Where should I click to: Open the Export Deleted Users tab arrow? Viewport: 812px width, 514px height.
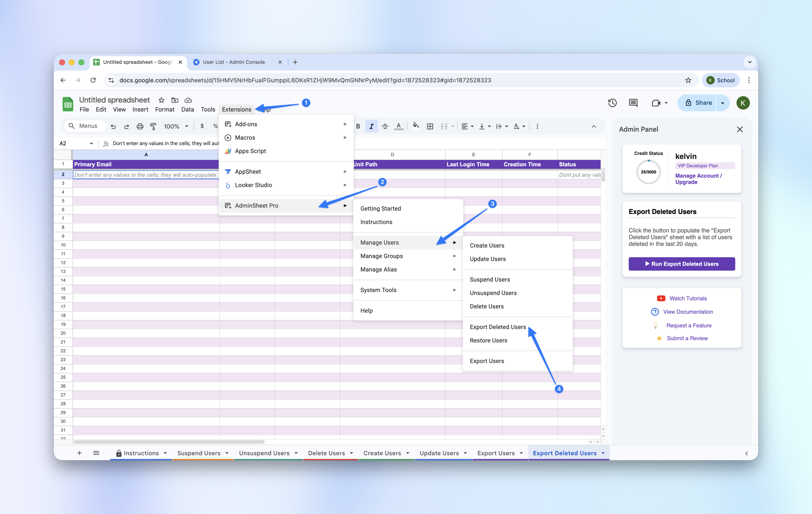603,453
